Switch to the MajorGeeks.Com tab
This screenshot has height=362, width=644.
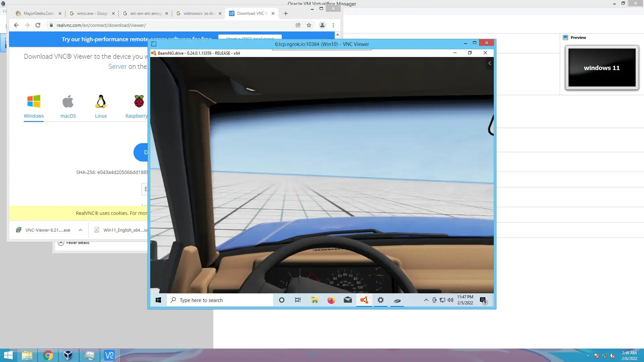click(38, 13)
